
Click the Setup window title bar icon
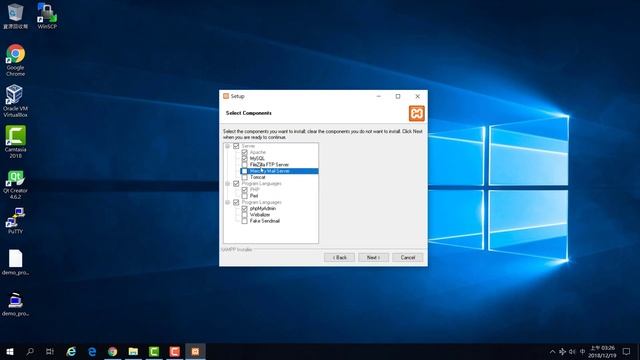click(x=226, y=96)
